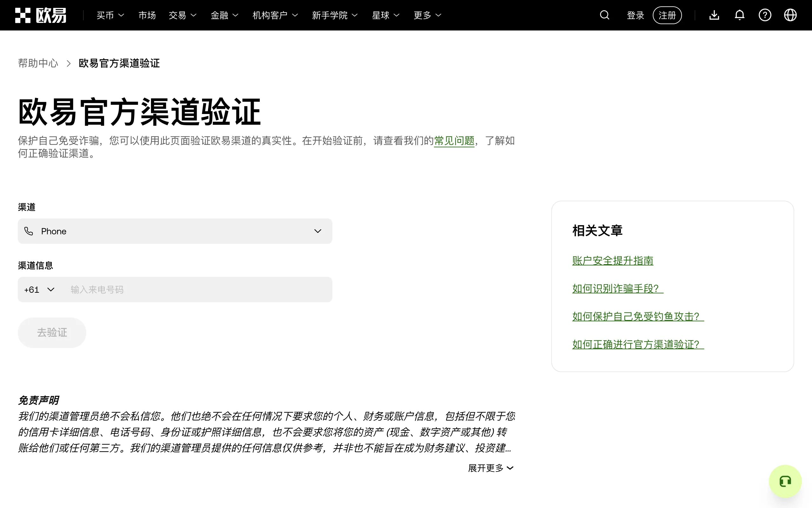Viewport: 812px width, 508px height.
Task: Open the 常见问题 FAQ link
Action: (x=454, y=140)
